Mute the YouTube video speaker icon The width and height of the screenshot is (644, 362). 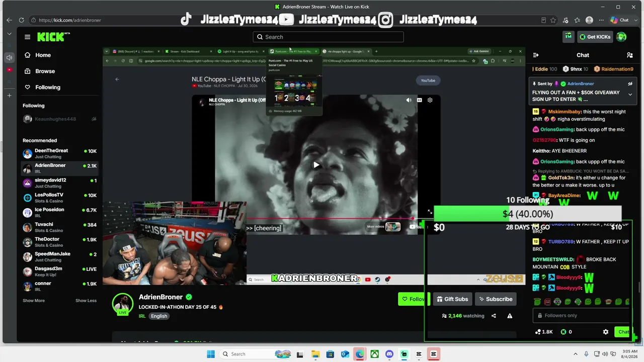tap(409, 100)
